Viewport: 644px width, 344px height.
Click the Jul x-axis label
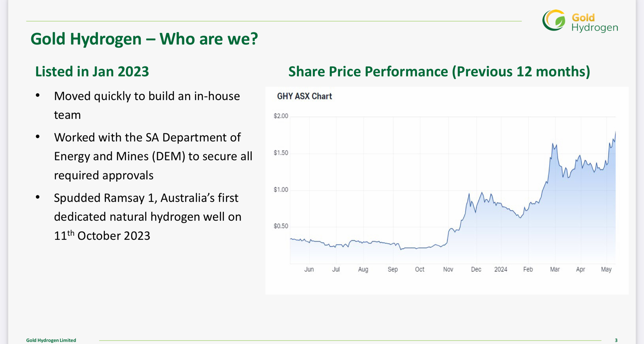336,269
